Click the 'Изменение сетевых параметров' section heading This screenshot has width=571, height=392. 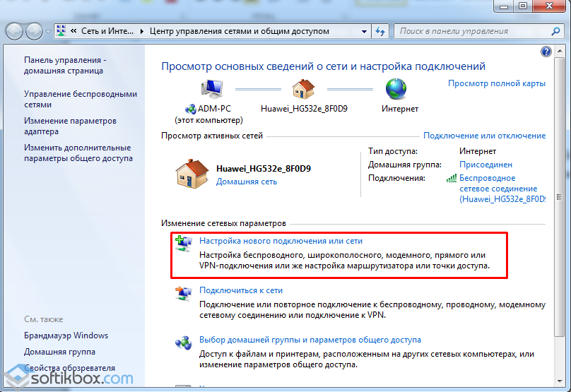click(x=223, y=223)
